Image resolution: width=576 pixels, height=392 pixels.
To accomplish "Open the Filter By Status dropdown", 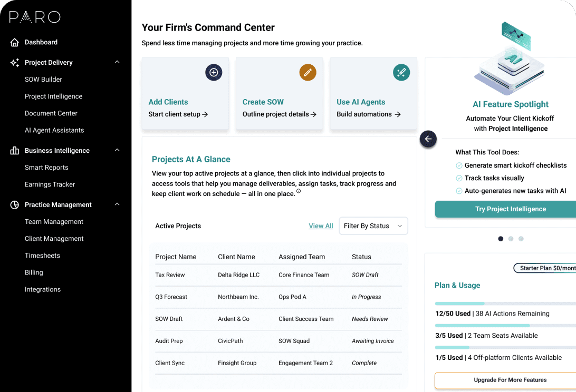I will 373,226.
